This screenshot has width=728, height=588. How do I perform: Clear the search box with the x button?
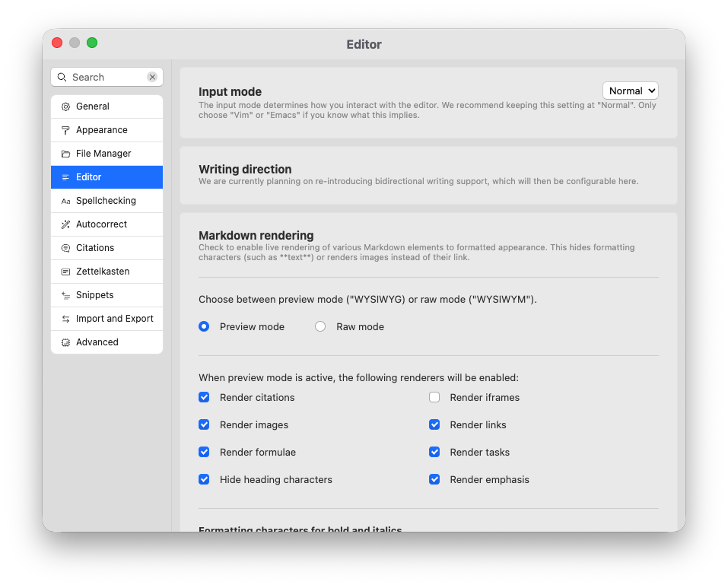151,77
